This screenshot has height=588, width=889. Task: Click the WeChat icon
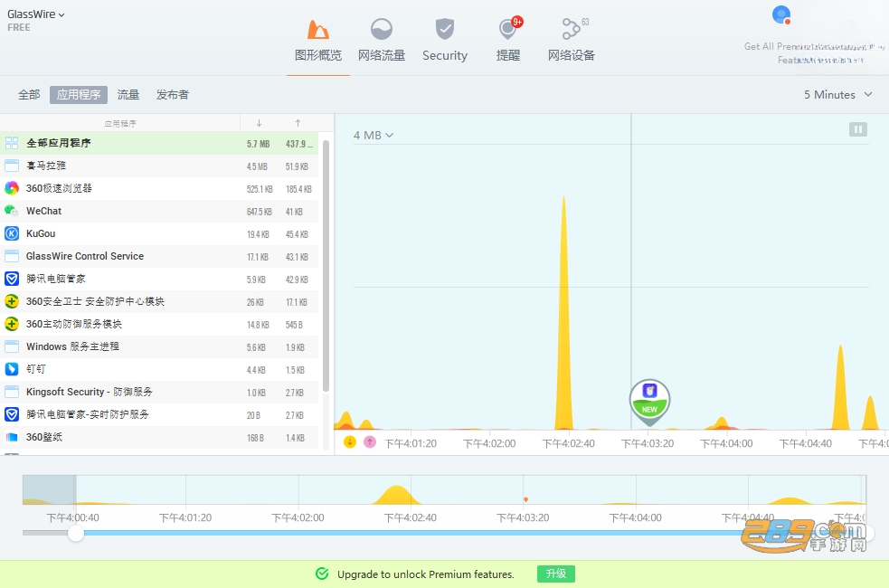tap(12, 211)
